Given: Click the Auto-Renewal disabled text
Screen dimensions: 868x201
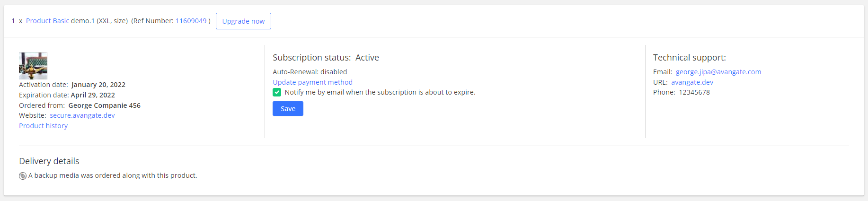Looking at the screenshot, I should 310,72.
